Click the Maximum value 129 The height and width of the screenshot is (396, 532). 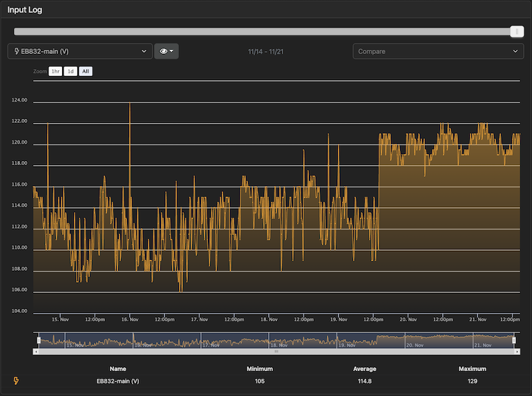click(x=473, y=381)
